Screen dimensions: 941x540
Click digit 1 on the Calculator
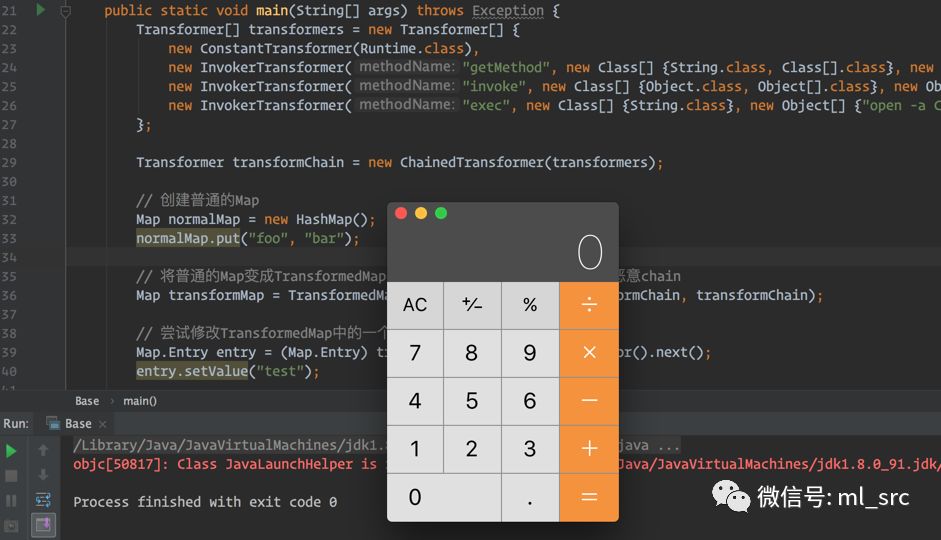(x=415, y=449)
